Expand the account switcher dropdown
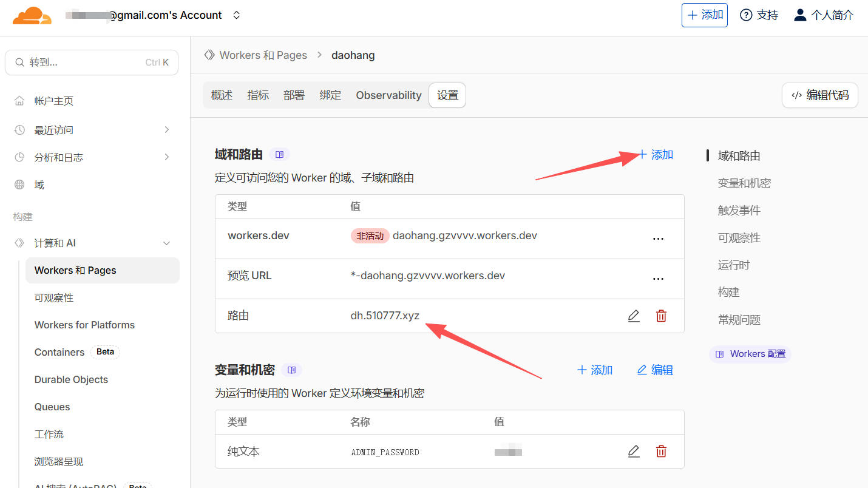 coord(237,15)
